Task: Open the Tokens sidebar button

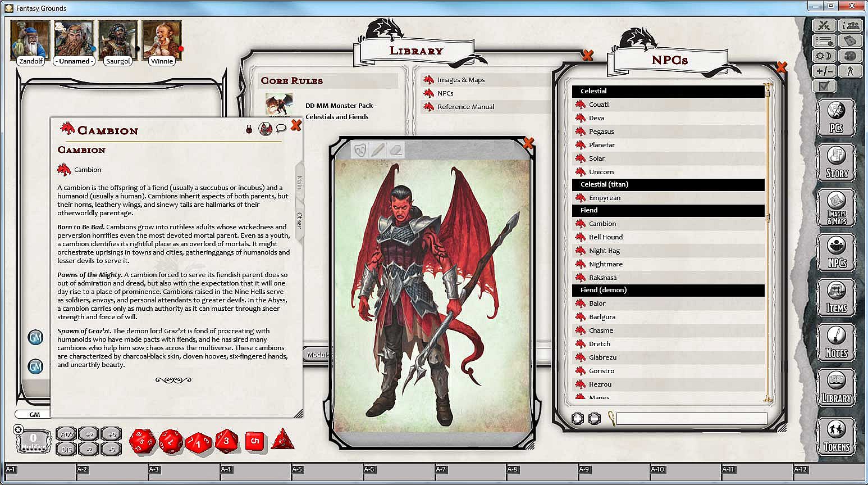Action: pyautogui.click(x=837, y=436)
